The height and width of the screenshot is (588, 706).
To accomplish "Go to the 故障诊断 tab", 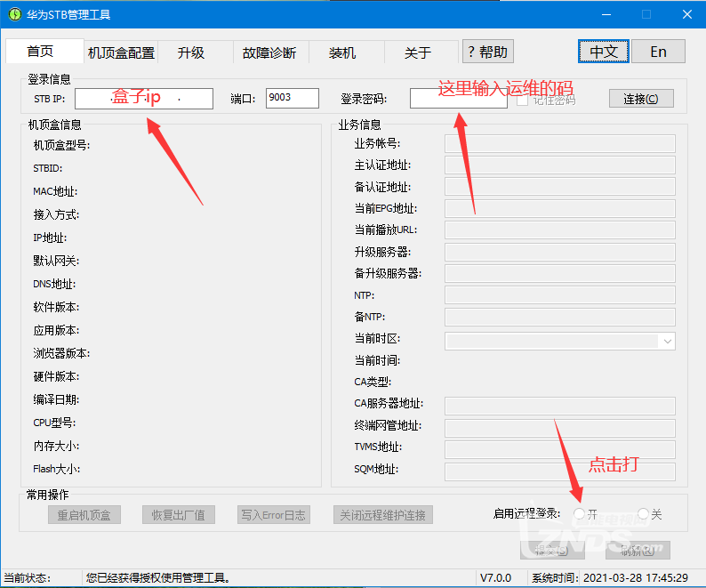I will tap(269, 52).
